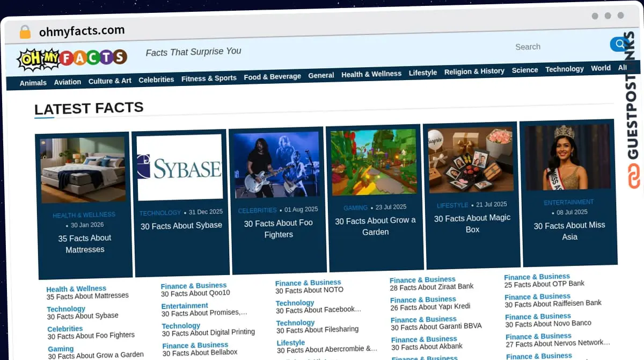Select Food & Beverage in navigation
Viewport: 644px width, 360px height.
click(x=272, y=77)
